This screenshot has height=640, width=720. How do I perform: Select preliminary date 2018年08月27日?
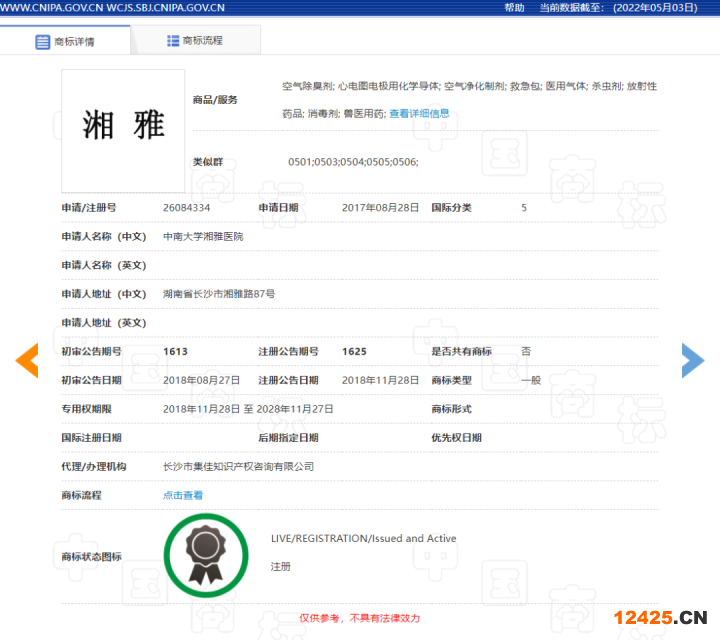tap(202, 380)
